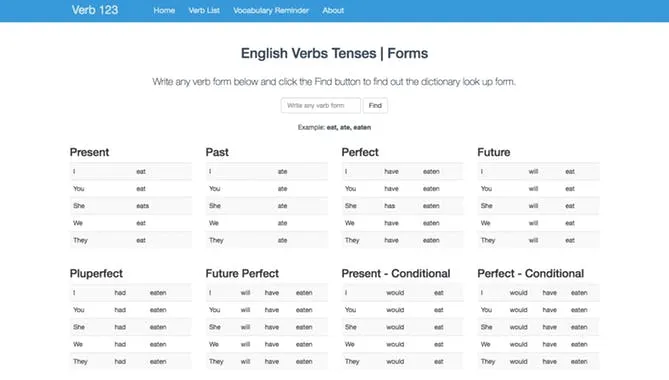Click 'We' pronoun in the Perfect table
The width and height of the screenshot is (669, 380).
click(349, 223)
